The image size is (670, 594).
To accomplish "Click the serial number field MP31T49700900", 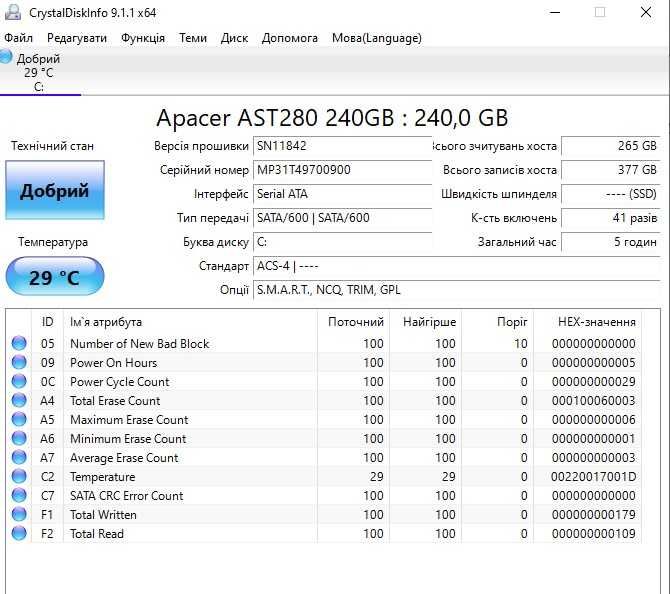I will pyautogui.click(x=342, y=170).
